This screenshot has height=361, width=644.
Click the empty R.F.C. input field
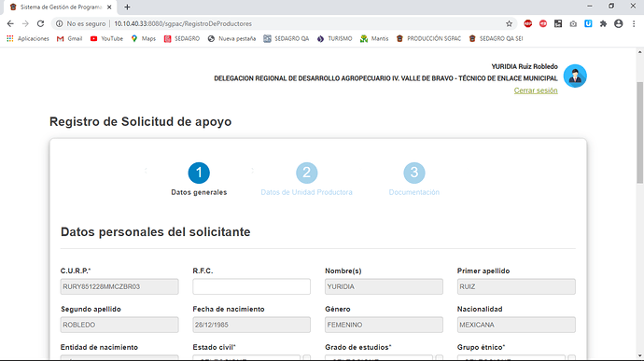click(x=252, y=286)
